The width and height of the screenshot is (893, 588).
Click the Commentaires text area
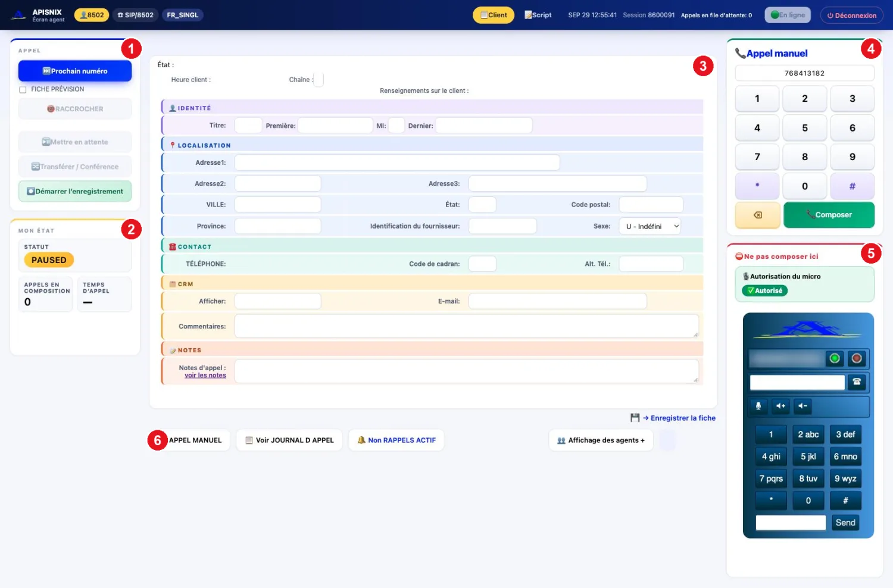(x=467, y=326)
